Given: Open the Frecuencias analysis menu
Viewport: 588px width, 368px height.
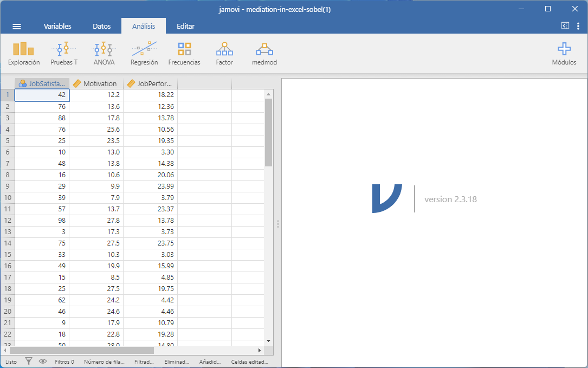Looking at the screenshot, I should click(x=184, y=54).
